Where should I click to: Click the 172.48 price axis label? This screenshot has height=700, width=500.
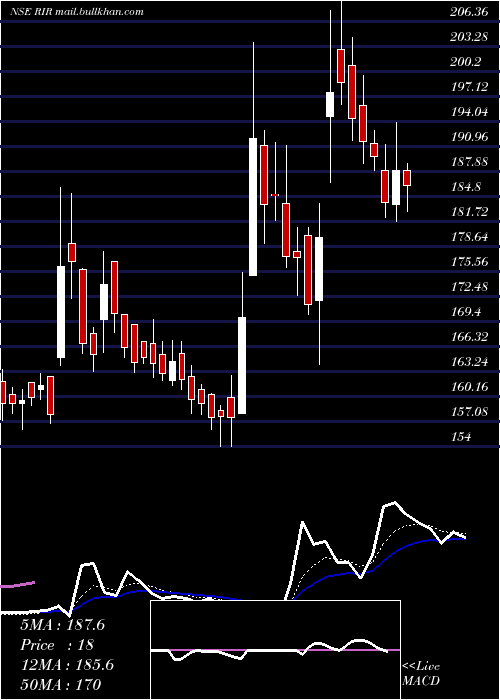click(x=469, y=287)
